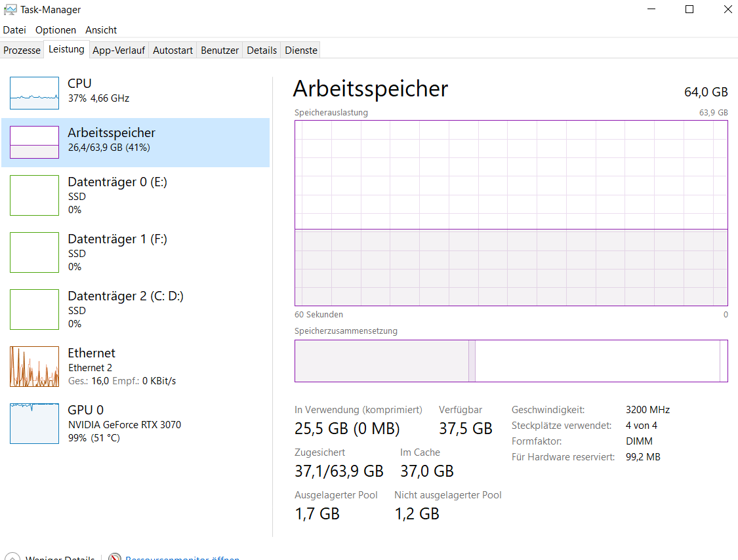Viewport: 738px width, 560px height.
Task: Click the Task-Manager title bar icon
Action: (x=10, y=10)
